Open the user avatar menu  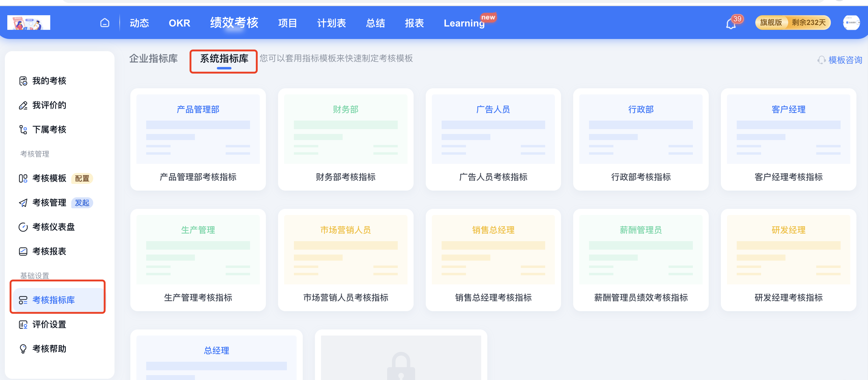(851, 23)
